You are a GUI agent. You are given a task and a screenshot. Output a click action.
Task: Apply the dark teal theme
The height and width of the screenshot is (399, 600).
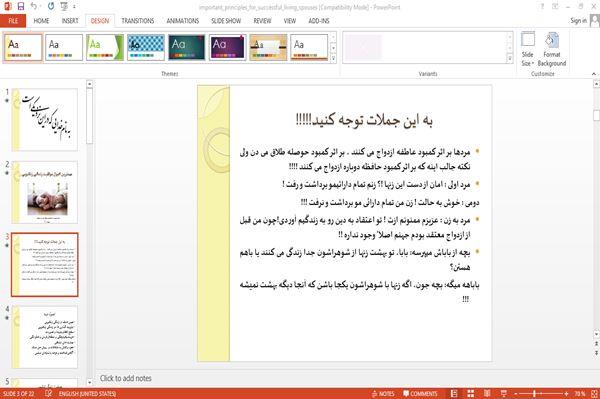point(186,47)
